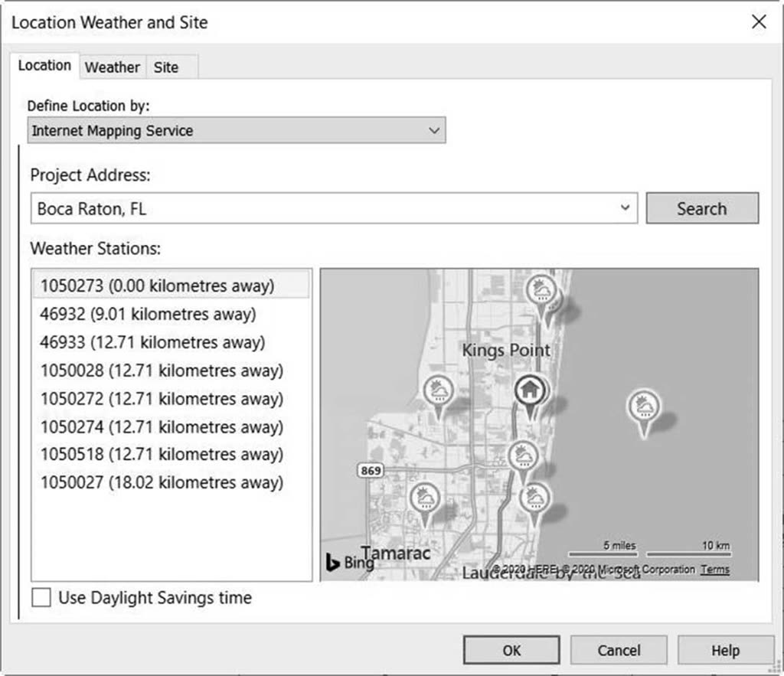Pick the weather station pin west of Kings Point
784x676 pixels.
tap(438, 391)
